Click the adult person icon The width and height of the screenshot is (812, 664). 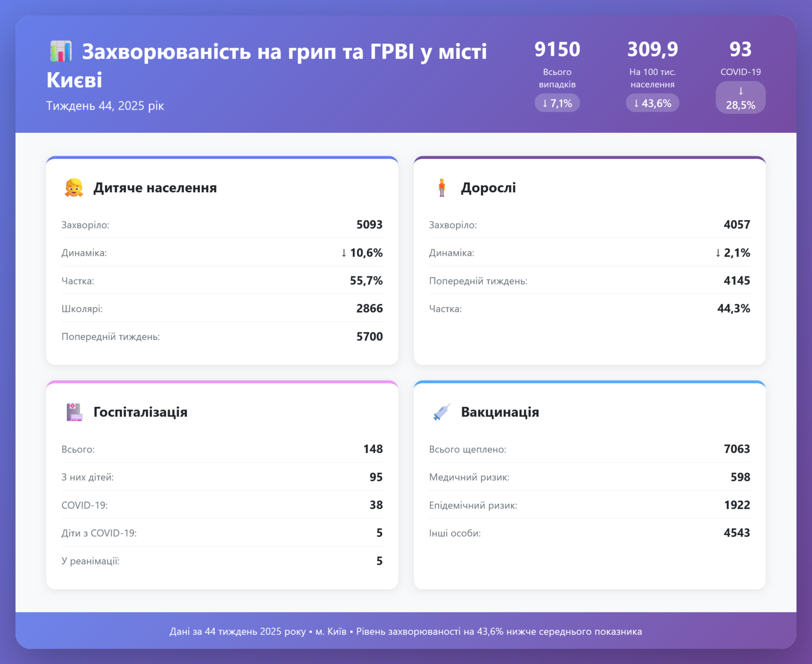[x=442, y=188]
